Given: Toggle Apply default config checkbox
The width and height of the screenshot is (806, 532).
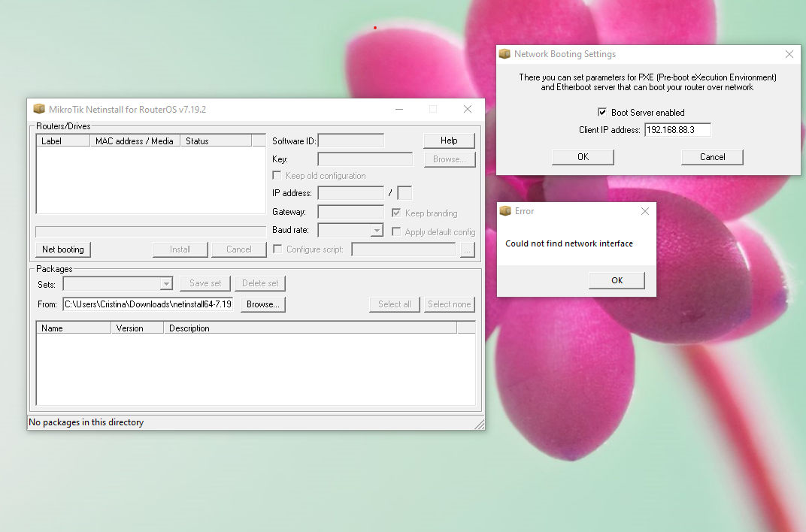Looking at the screenshot, I should click(396, 231).
